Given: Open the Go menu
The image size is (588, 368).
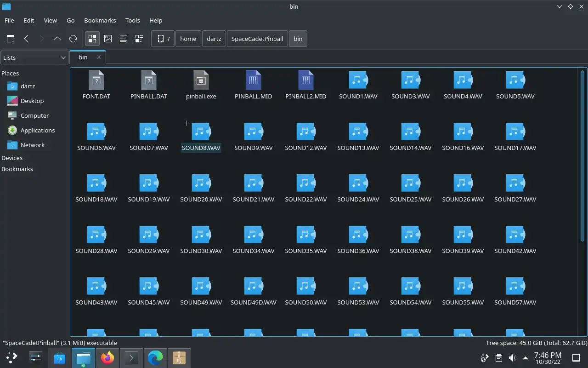Looking at the screenshot, I should pyautogui.click(x=70, y=20).
